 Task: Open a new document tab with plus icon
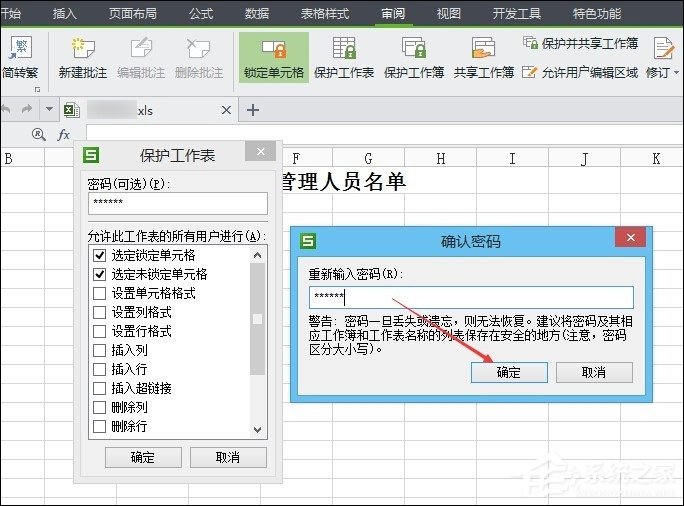pyautogui.click(x=253, y=110)
